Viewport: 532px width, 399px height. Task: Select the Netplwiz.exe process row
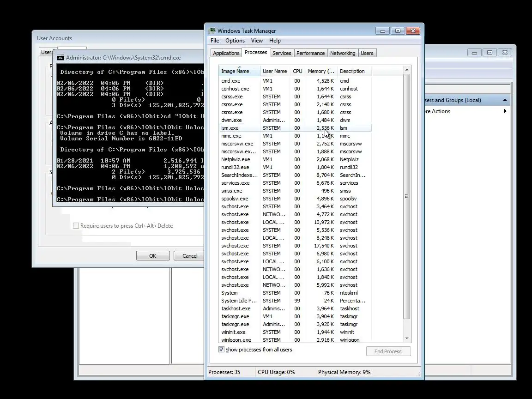pos(295,159)
